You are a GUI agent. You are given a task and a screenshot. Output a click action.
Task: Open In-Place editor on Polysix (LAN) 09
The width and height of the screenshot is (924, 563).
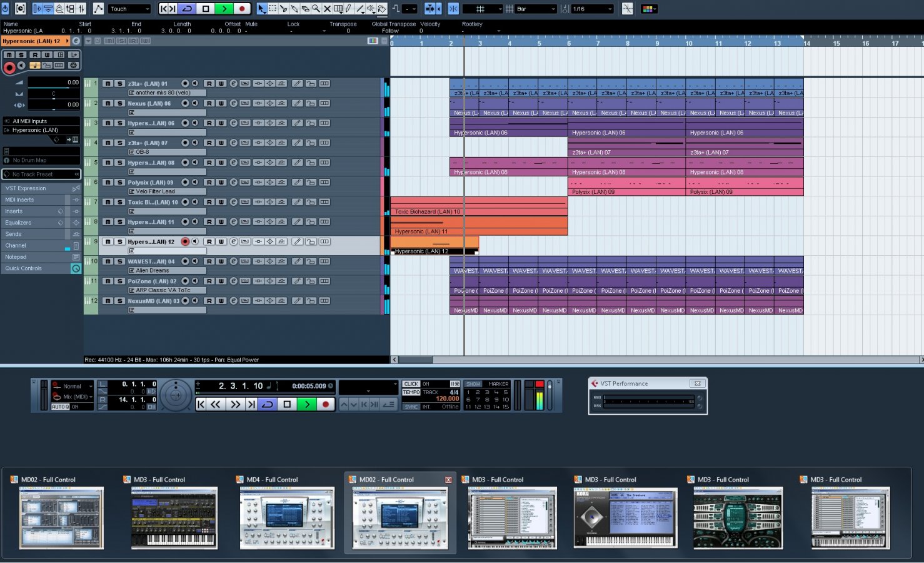click(x=245, y=182)
